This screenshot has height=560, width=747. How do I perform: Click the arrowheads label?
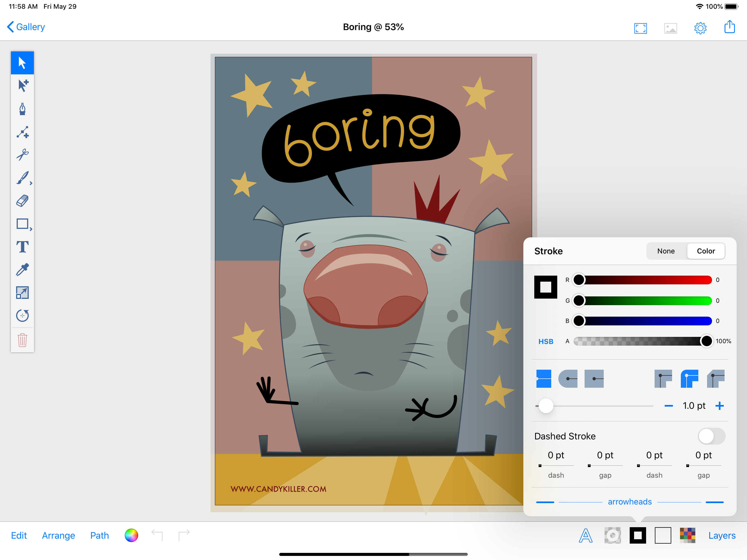pyautogui.click(x=630, y=502)
